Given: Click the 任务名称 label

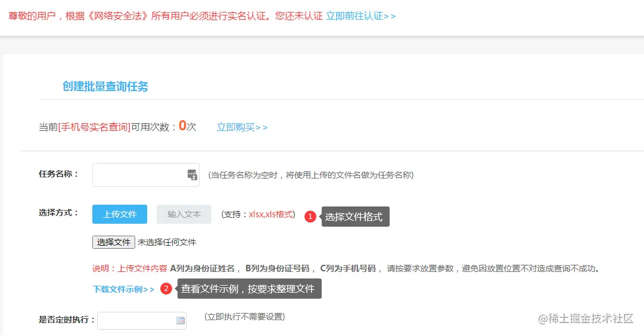Looking at the screenshot, I should pos(59,174).
